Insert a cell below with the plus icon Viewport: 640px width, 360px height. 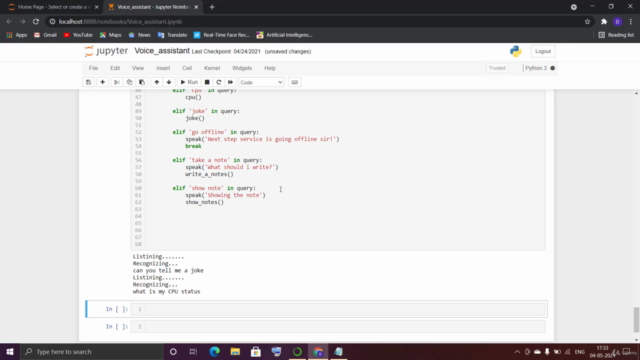[x=102, y=82]
